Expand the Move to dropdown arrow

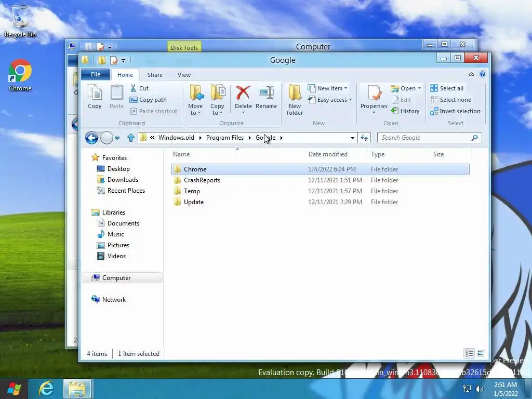[x=199, y=113]
